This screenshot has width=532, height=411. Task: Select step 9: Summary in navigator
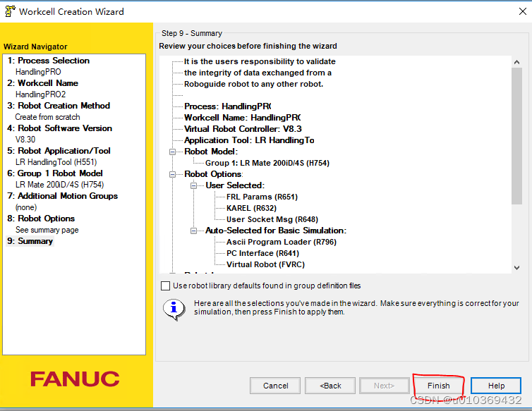30,241
